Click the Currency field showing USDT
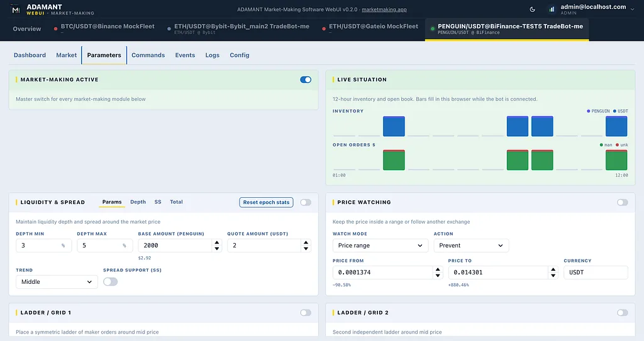This screenshot has height=341, width=644. [x=596, y=273]
